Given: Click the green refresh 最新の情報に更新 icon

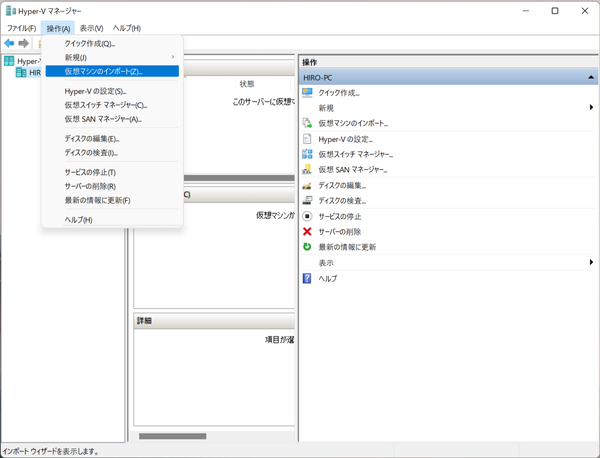Looking at the screenshot, I should [307, 247].
